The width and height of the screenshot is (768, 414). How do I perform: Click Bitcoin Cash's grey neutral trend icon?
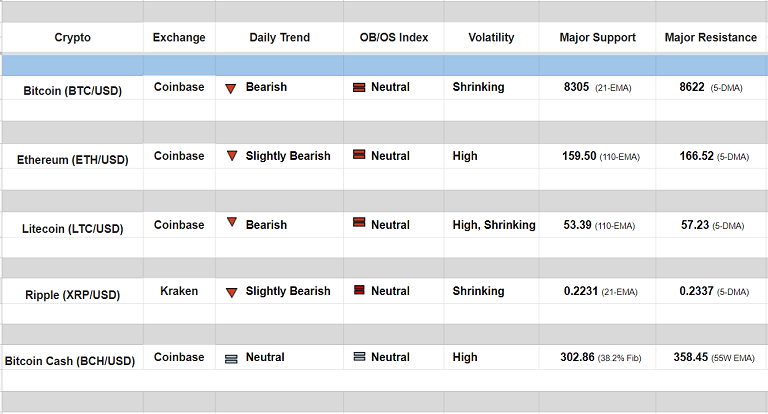click(231, 358)
